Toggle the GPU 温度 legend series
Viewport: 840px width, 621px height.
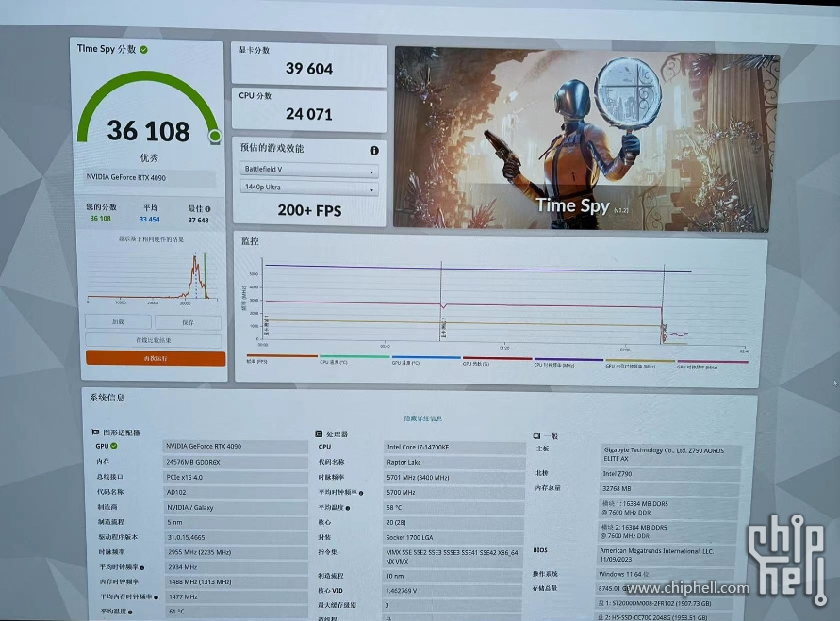pos(426,360)
